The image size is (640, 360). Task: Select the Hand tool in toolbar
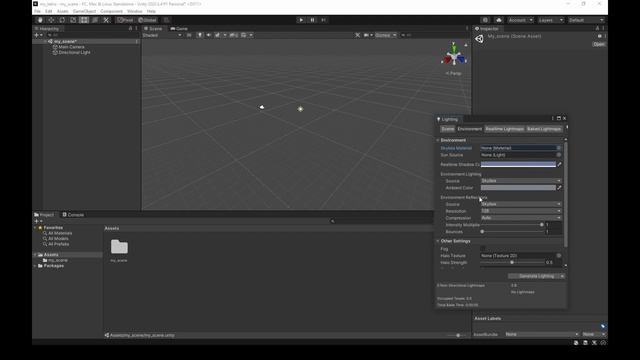[x=40, y=20]
